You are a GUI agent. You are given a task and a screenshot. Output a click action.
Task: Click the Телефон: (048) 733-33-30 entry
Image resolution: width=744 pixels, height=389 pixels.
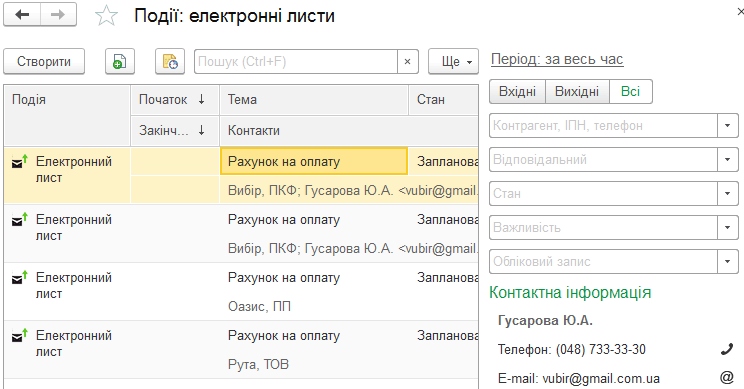(572, 350)
